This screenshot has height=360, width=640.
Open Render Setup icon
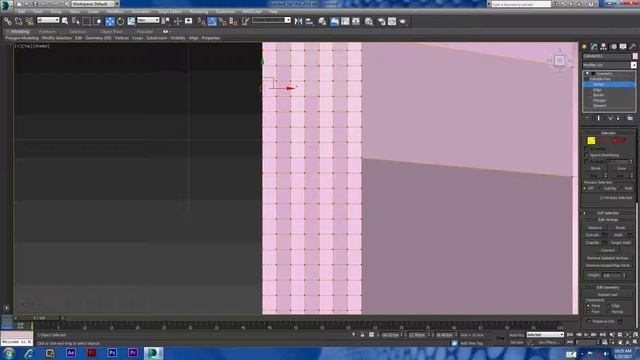click(x=381, y=21)
